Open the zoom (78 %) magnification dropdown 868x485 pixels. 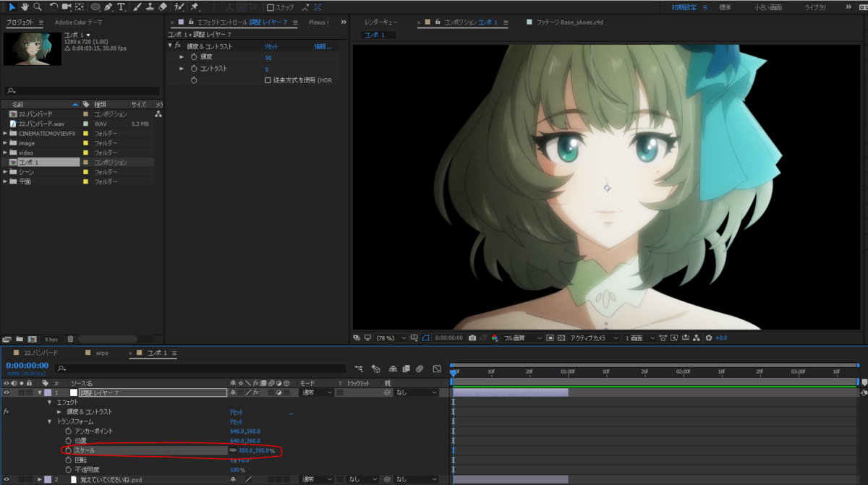(x=391, y=338)
